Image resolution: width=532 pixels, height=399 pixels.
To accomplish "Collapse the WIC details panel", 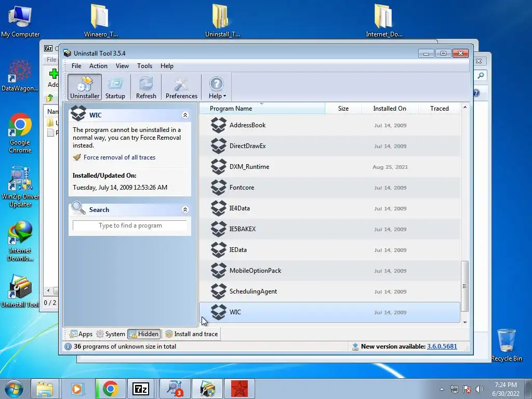I will pyautogui.click(x=185, y=115).
